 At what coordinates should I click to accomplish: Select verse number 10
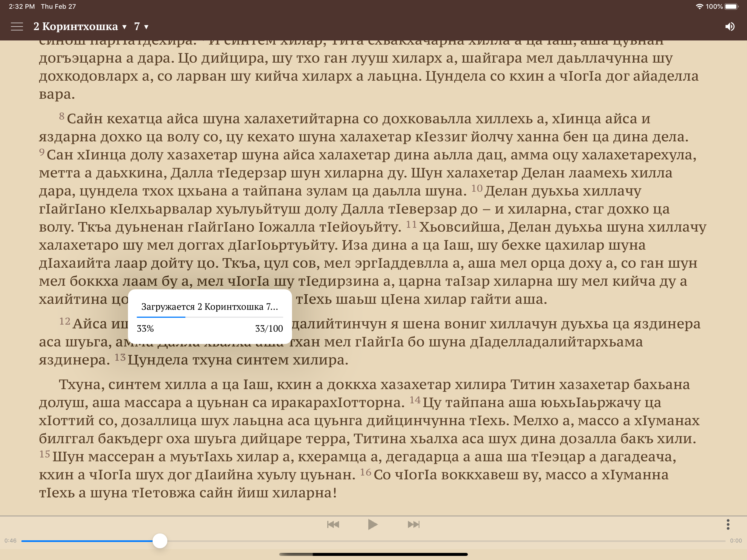tap(477, 188)
